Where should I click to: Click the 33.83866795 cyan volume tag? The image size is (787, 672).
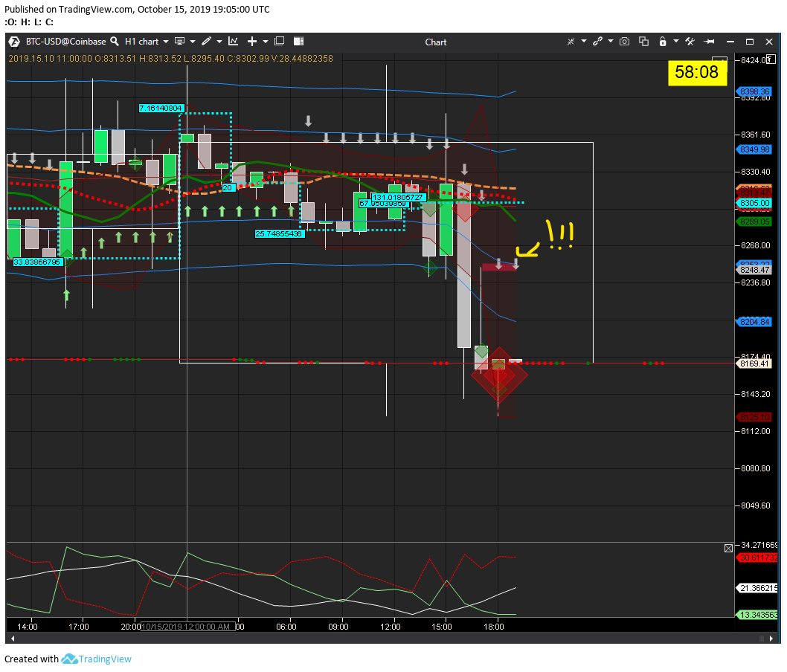click(37, 262)
